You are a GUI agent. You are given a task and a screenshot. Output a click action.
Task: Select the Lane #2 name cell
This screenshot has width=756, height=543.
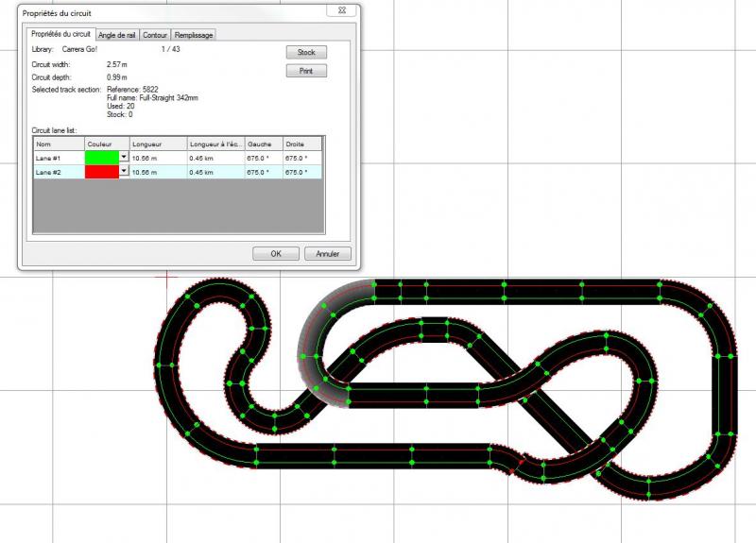click(58, 172)
